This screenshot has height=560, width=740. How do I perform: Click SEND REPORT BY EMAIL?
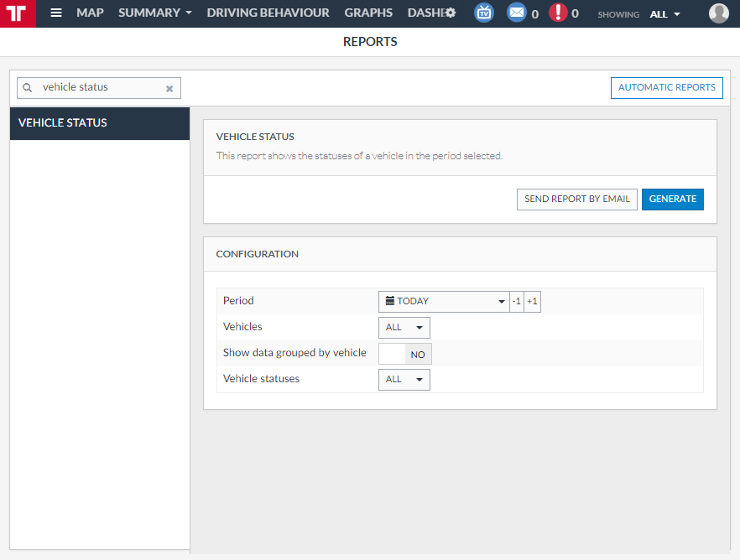[576, 199]
